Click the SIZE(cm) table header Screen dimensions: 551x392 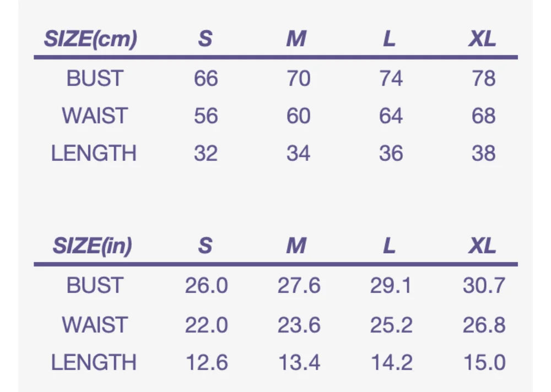pyautogui.click(x=91, y=39)
